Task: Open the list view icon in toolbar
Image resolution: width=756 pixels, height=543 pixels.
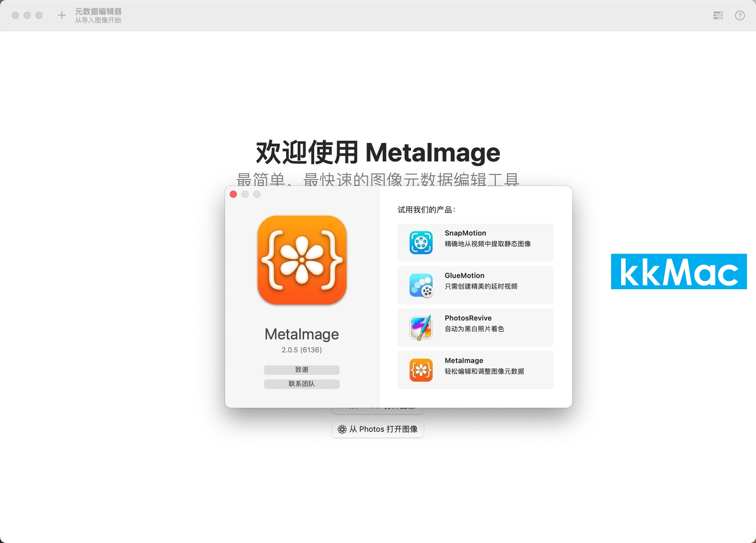Action: pos(718,15)
